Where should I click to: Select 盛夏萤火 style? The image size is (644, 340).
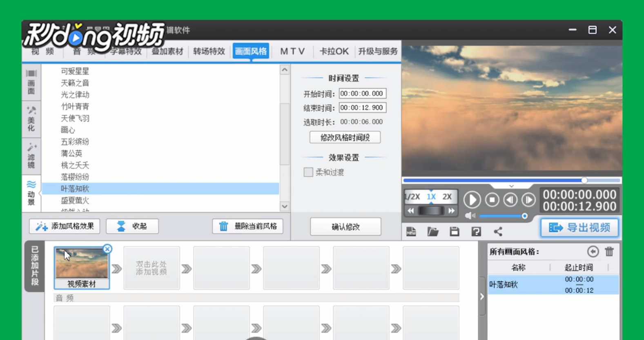[x=75, y=200]
